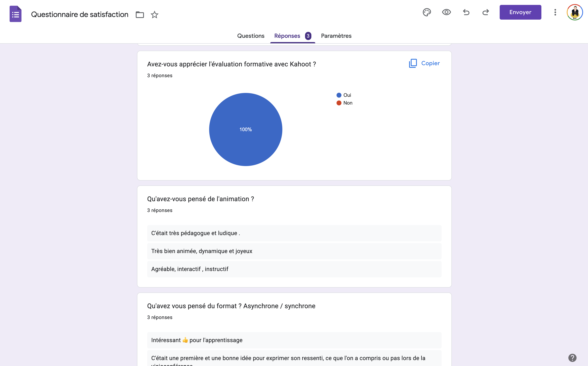Viewport: 588px width, 366px height.
Task: Open the customize theme palette icon
Action: (427, 12)
